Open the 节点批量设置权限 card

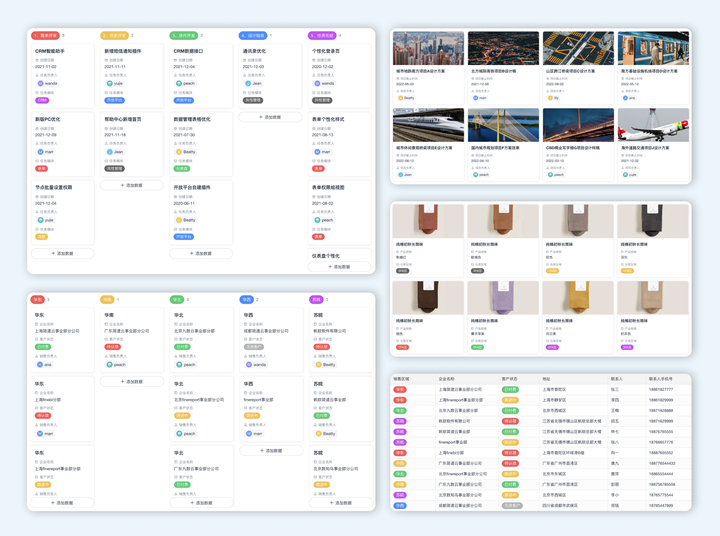click(x=62, y=212)
